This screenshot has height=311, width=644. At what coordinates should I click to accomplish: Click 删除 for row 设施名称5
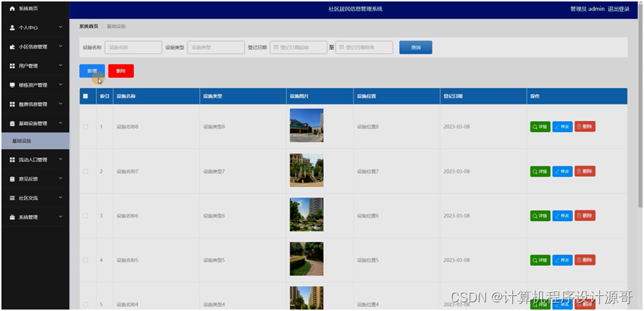585,260
